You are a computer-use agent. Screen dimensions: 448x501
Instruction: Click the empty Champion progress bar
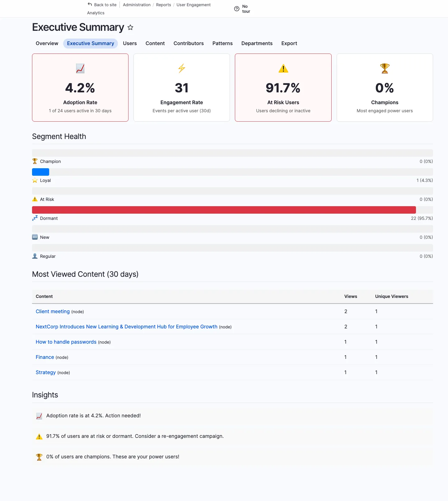[x=232, y=153]
